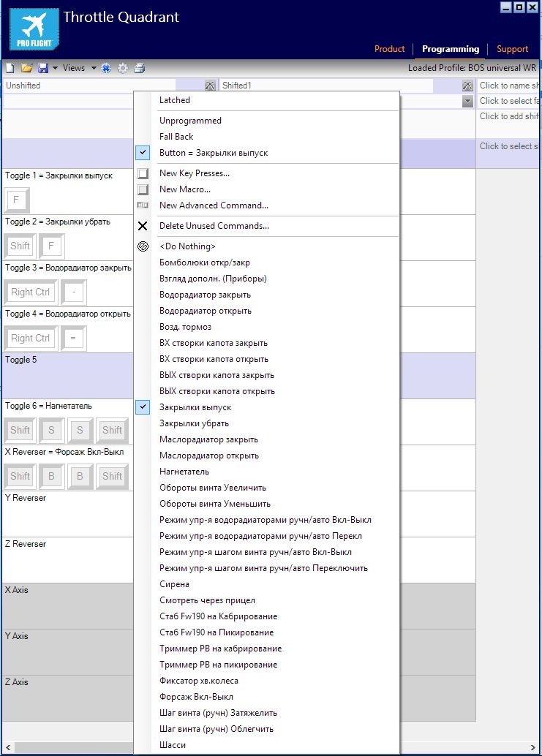Click the horizontal scrollbar right arrow
The width and height of the screenshot is (542, 756).
tap(533, 747)
